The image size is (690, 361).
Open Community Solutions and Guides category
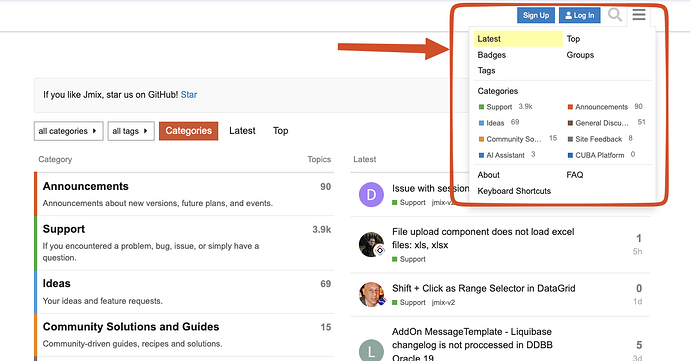[x=131, y=327]
